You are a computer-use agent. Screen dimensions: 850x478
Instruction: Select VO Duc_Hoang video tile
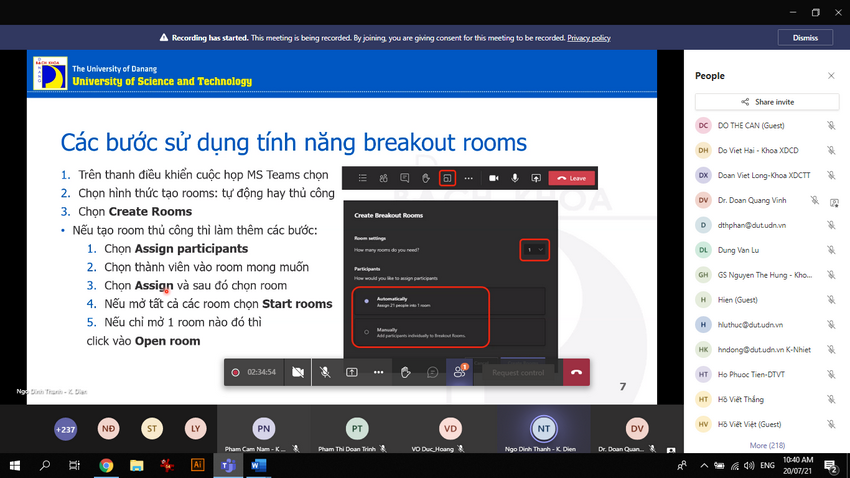(x=450, y=429)
